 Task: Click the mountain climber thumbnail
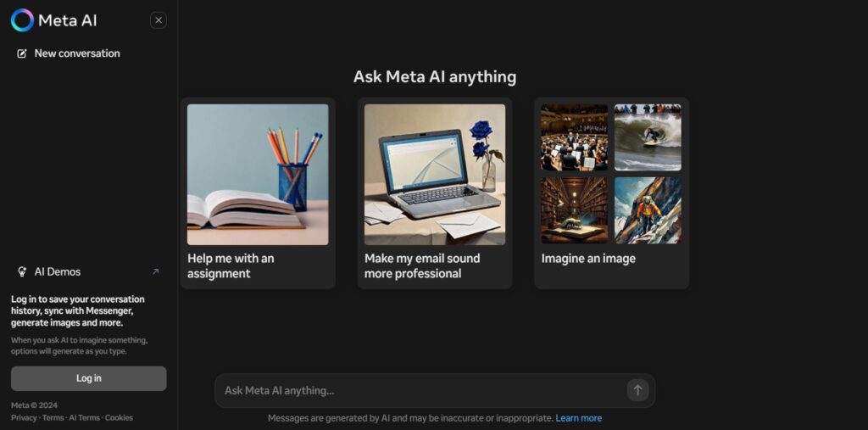click(x=648, y=210)
